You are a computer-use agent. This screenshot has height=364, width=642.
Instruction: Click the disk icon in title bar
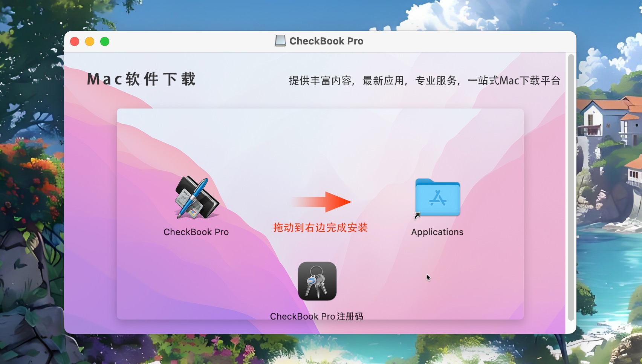(280, 41)
